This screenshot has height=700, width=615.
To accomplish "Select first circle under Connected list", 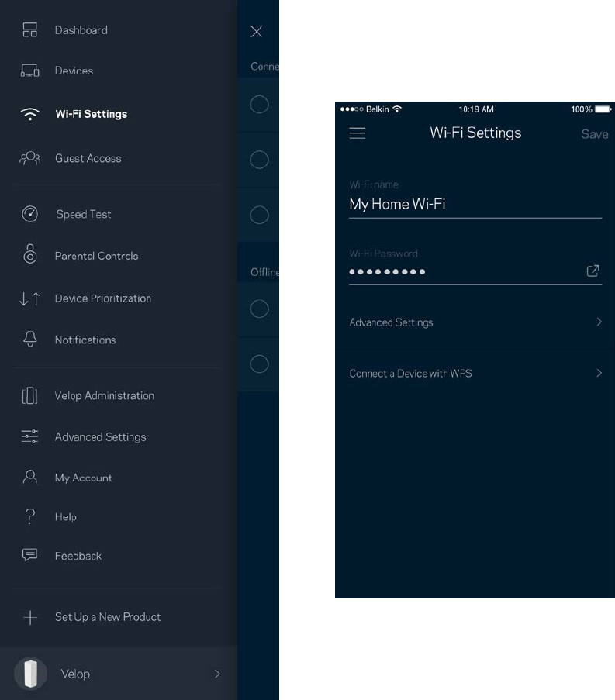I will click(260, 105).
